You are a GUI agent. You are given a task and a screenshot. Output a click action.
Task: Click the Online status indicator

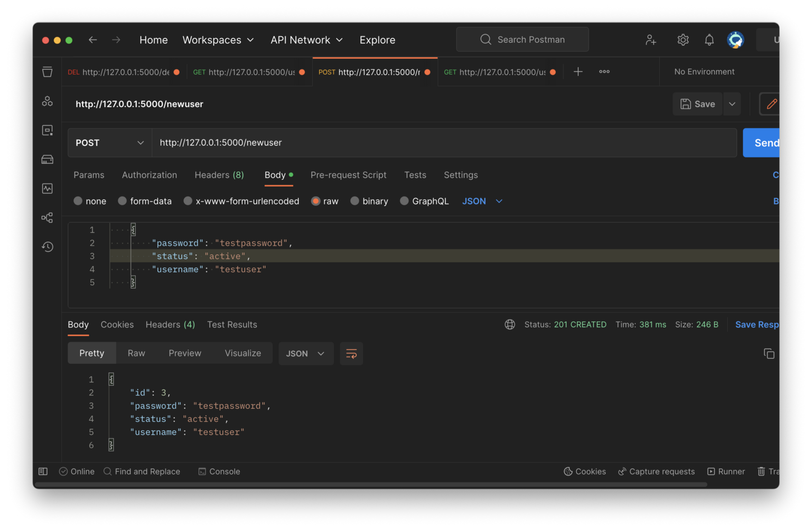tap(77, 471)
